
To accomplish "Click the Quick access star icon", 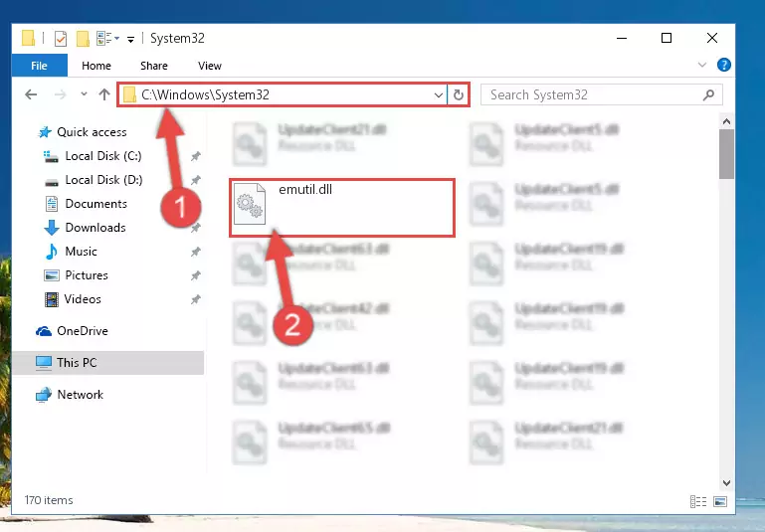I will pos(45,132).
